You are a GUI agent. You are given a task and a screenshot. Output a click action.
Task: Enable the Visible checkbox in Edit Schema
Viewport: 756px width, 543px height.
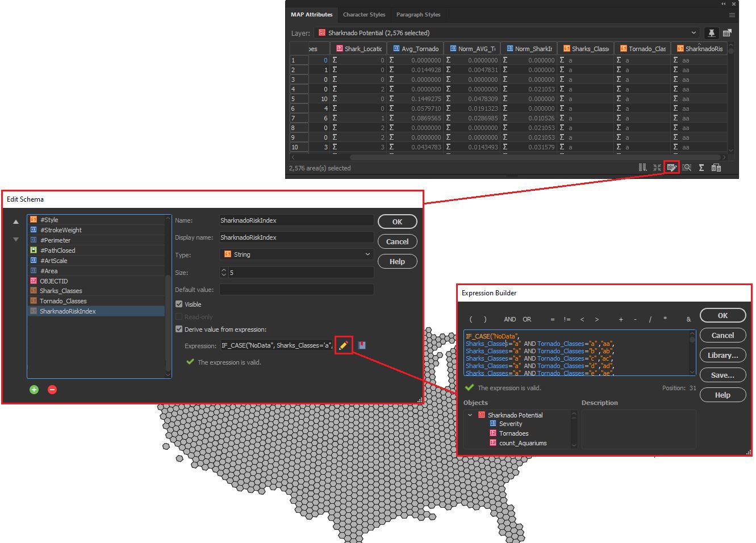179,304
